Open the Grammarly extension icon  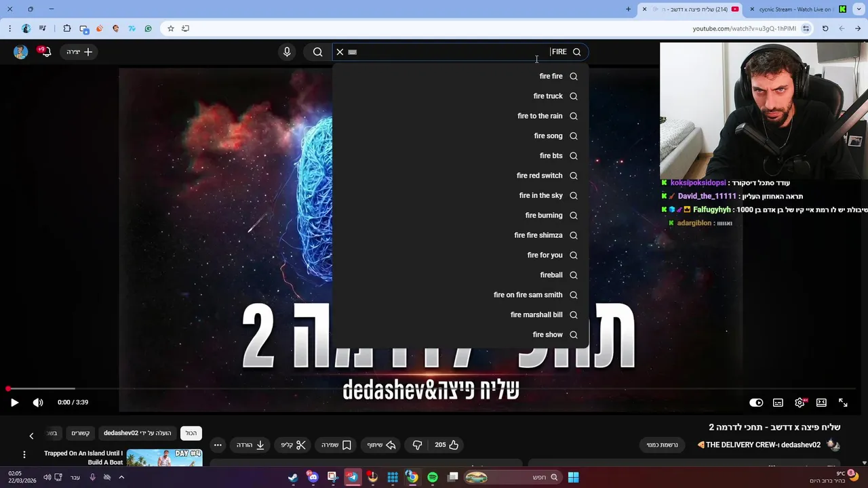148,28
